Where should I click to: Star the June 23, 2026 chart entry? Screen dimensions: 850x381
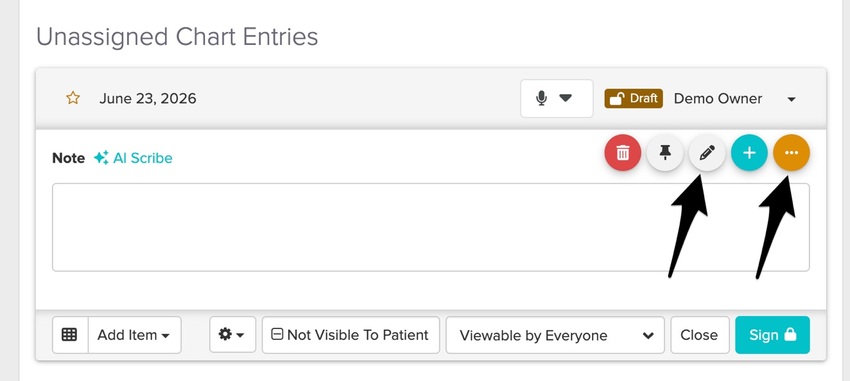(x=73, y=98)
